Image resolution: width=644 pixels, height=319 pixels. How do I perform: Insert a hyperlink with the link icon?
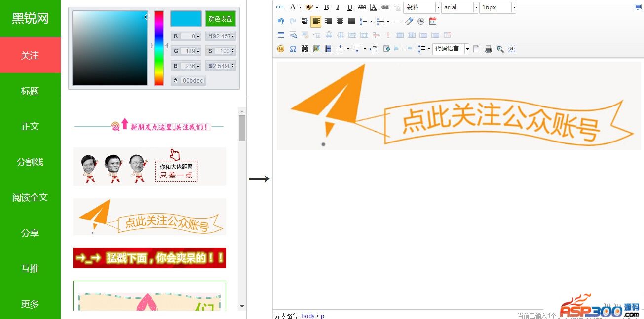(385, 7)
